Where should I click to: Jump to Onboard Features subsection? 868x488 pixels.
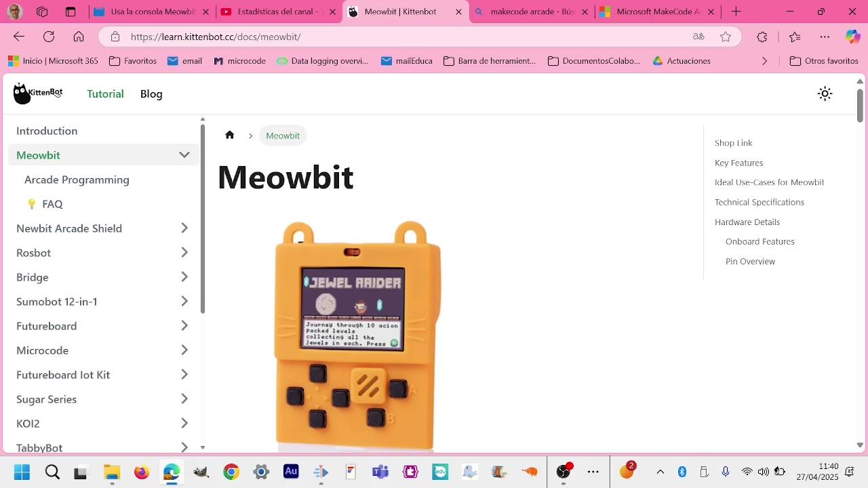[x=760, y=241]
